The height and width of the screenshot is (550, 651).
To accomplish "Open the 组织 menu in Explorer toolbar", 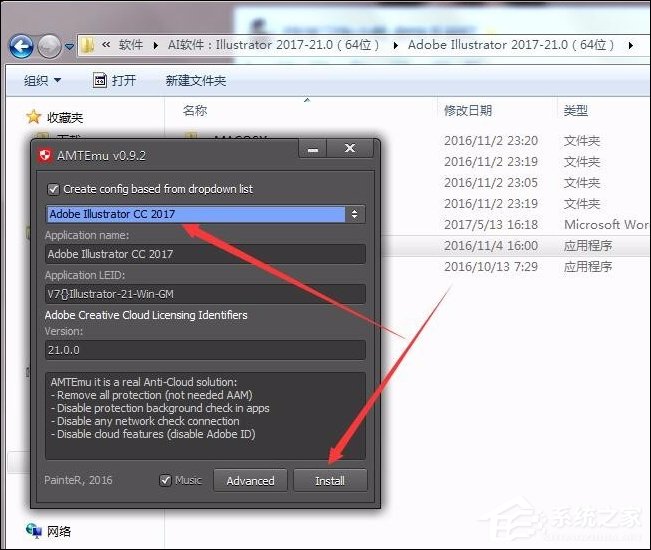I will tap(42, 80).
